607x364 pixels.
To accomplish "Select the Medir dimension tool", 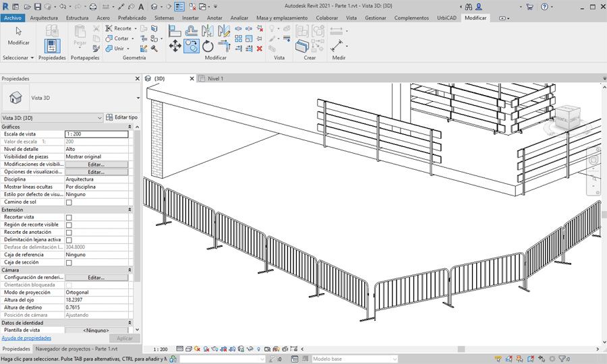I will tap(336, 46).
